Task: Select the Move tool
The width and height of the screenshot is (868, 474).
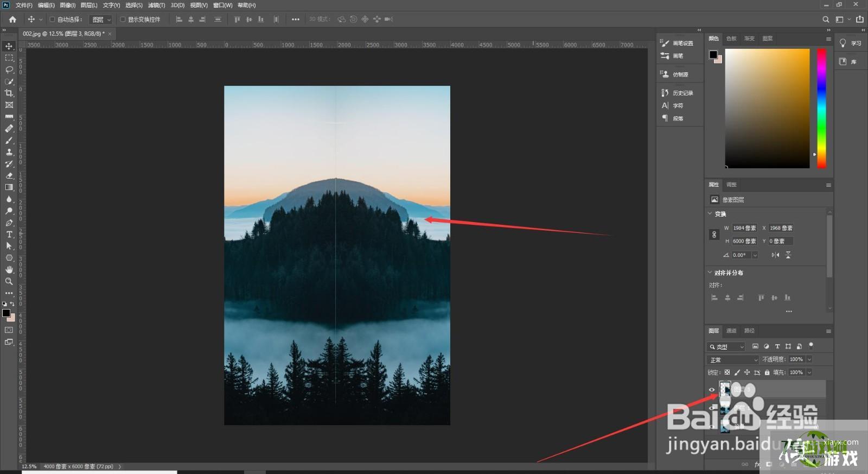Action: (9, 46)
